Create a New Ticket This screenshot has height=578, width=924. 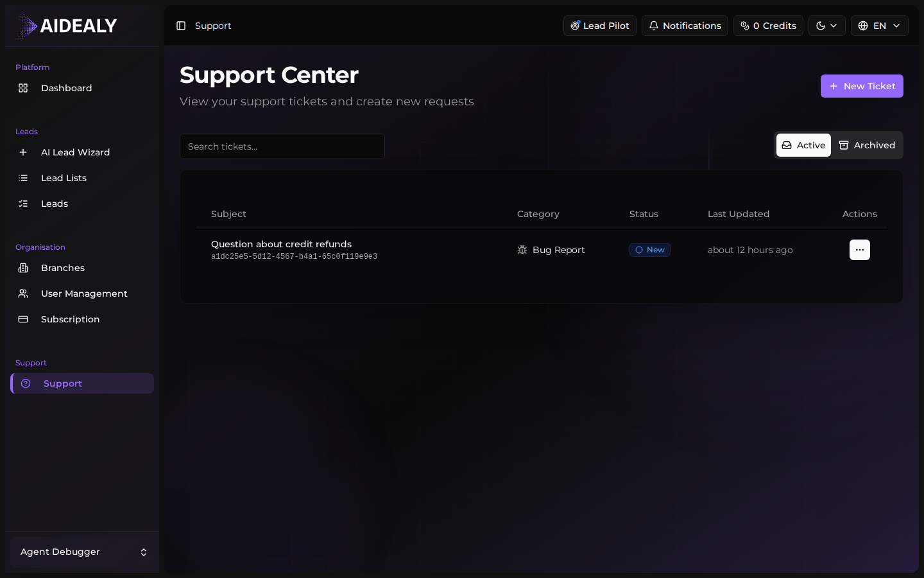click(x=862, y=86)
